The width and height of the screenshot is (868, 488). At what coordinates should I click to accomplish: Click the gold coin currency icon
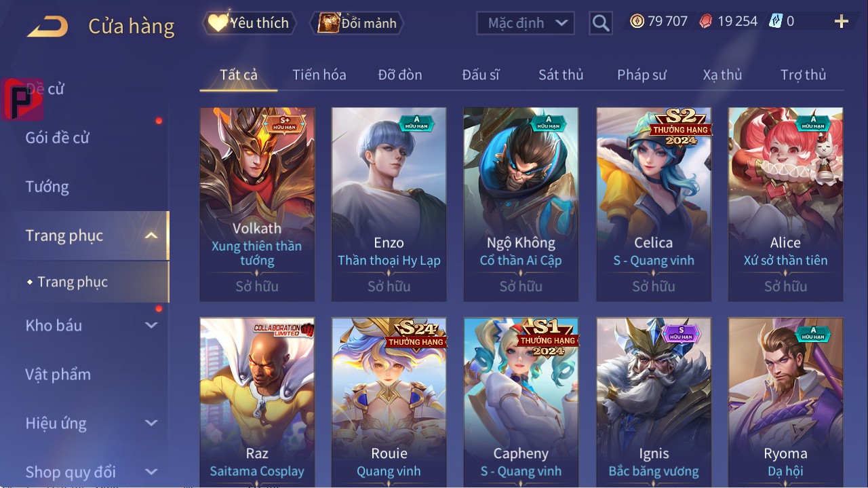point(637,21)
